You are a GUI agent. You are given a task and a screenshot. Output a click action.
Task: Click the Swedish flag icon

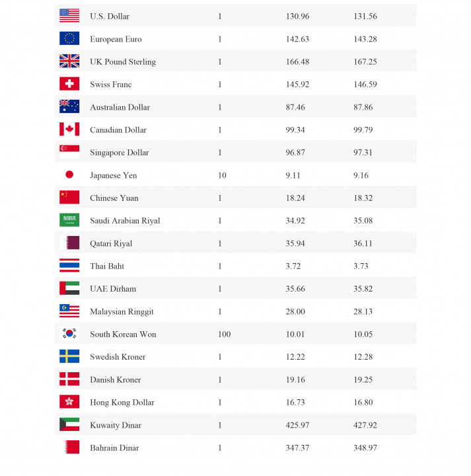click(x=69, y=356)
